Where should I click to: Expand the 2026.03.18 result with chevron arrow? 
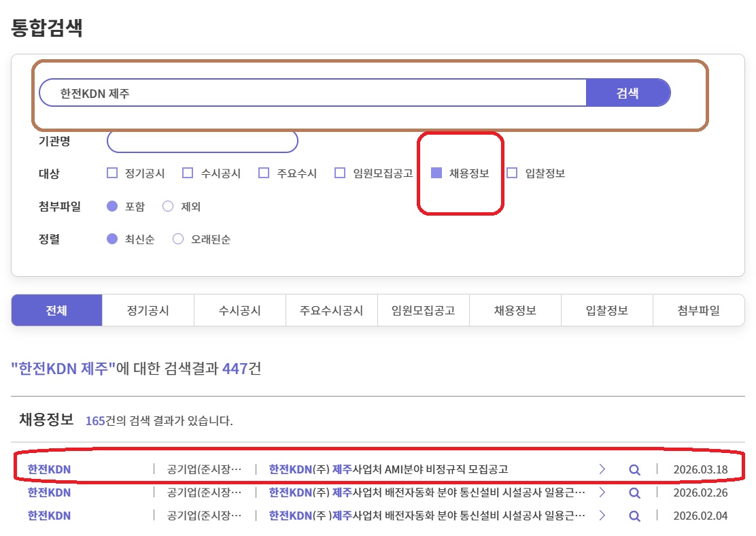point(602,470)
